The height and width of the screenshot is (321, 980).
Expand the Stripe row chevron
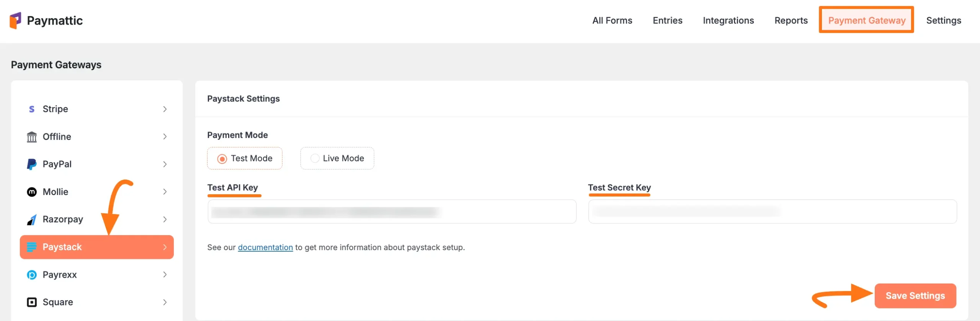165,109
